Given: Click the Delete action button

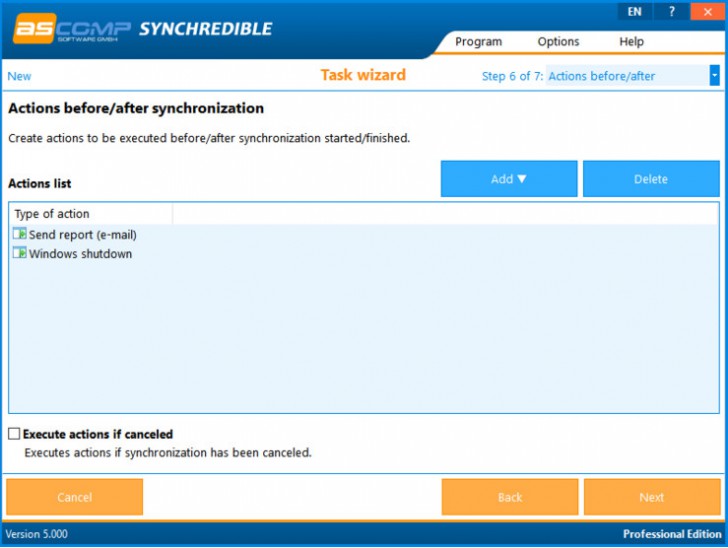Looking at the screenshot, I should [651, 179].
